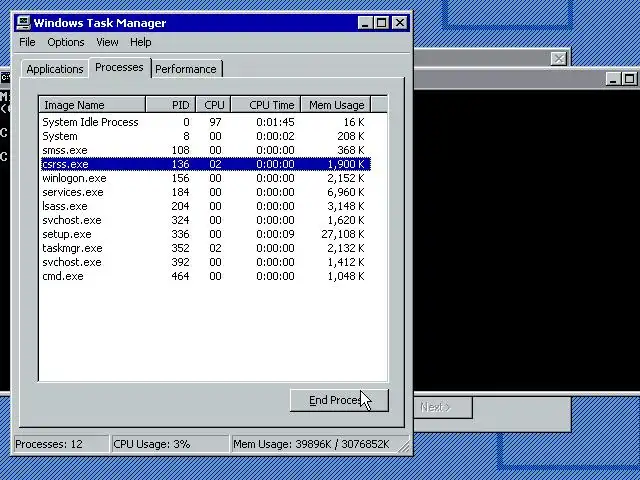Click the command prompt window icon at left edge

click(x=5, y=77)
